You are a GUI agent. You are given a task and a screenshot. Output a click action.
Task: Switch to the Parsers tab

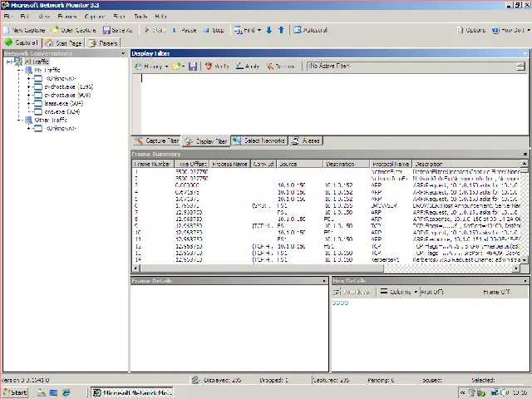[x=103, y=43]
